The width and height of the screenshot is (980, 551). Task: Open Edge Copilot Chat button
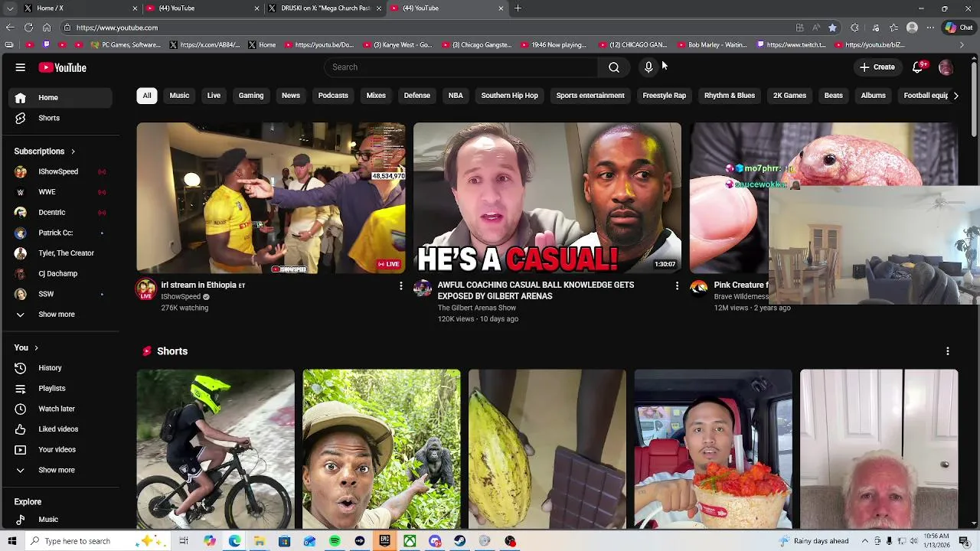[959, 28]
